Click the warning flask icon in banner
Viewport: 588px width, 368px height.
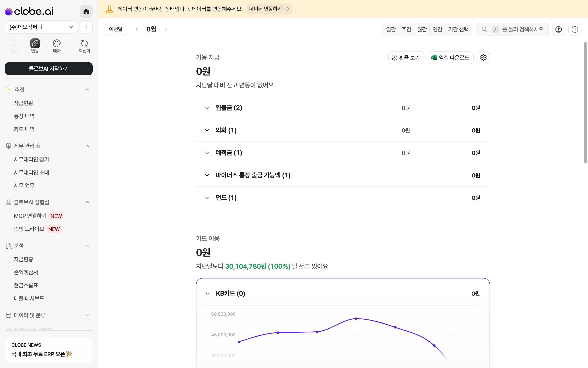[109, 9]
